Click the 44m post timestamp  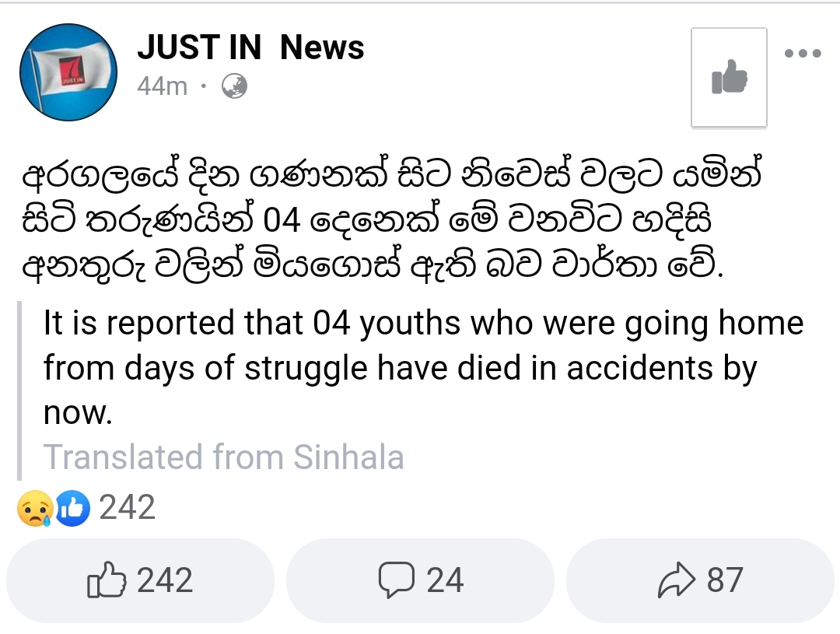(163, 86)
